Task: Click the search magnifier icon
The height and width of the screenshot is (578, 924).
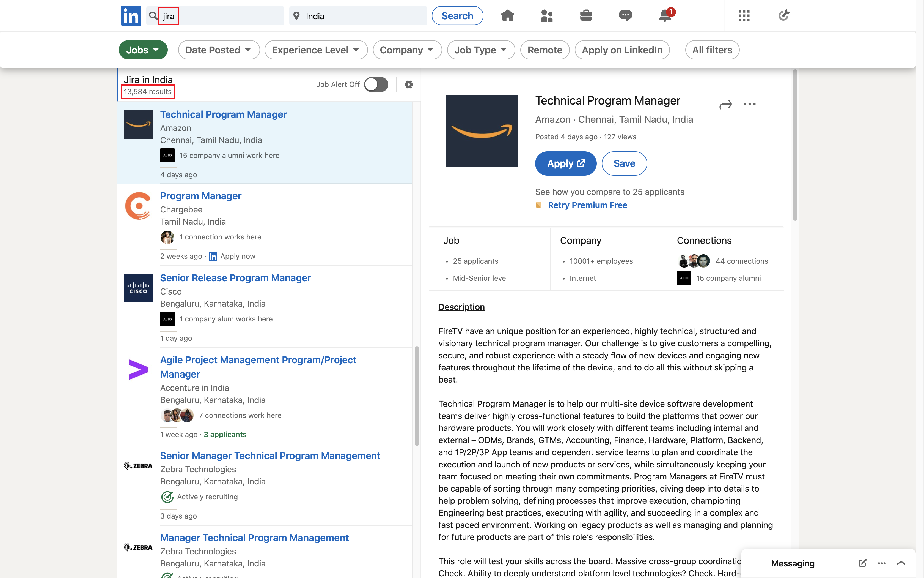Action: [x=153, y=16]
